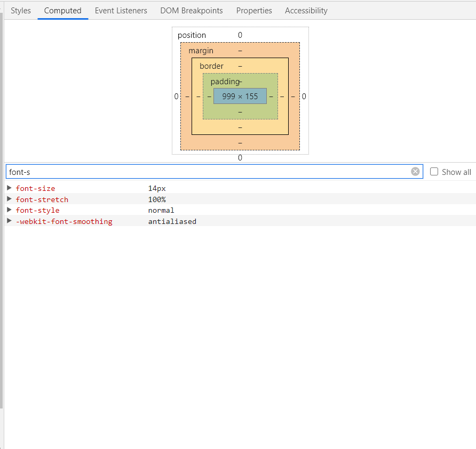Expand the font-stretch property
The width and height of the screenshot is (476, 449).
coord(9,199)
